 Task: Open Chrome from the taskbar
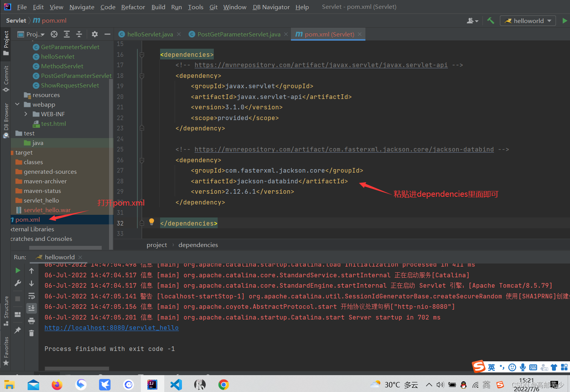point(224,384)
